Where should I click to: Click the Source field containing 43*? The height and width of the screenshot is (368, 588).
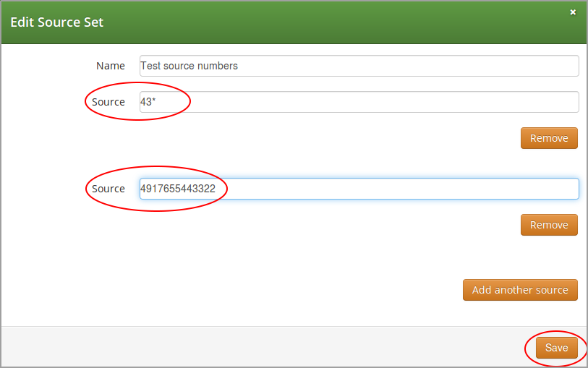click(359, 102)
